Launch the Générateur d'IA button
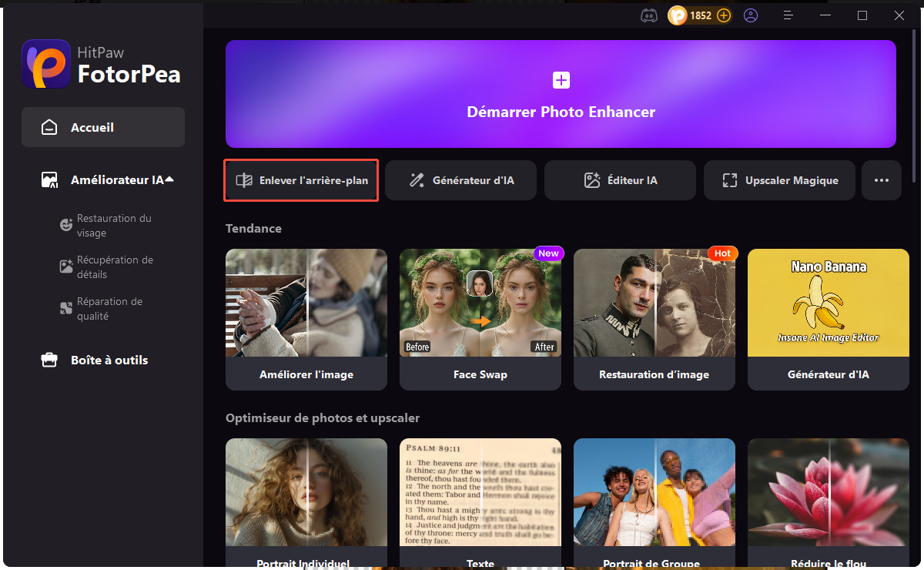The image size is (924, 570). click(461, 180)
